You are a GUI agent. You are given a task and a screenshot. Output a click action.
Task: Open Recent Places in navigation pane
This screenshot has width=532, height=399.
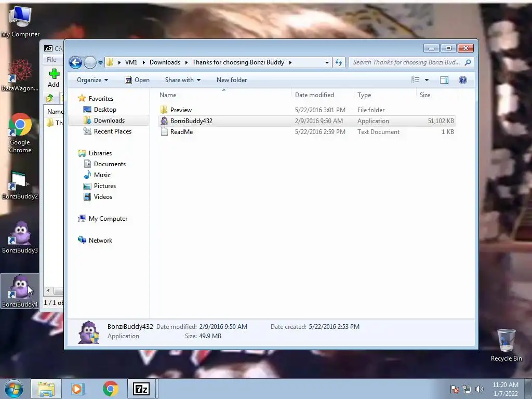[x=113, y=131]
